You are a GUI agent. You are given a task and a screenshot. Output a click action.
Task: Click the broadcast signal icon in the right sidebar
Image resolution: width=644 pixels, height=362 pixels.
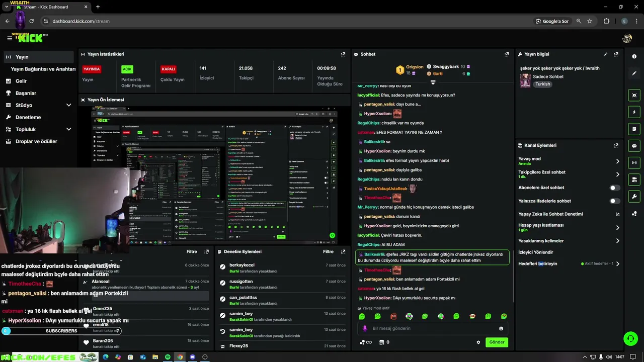(634, 163)
